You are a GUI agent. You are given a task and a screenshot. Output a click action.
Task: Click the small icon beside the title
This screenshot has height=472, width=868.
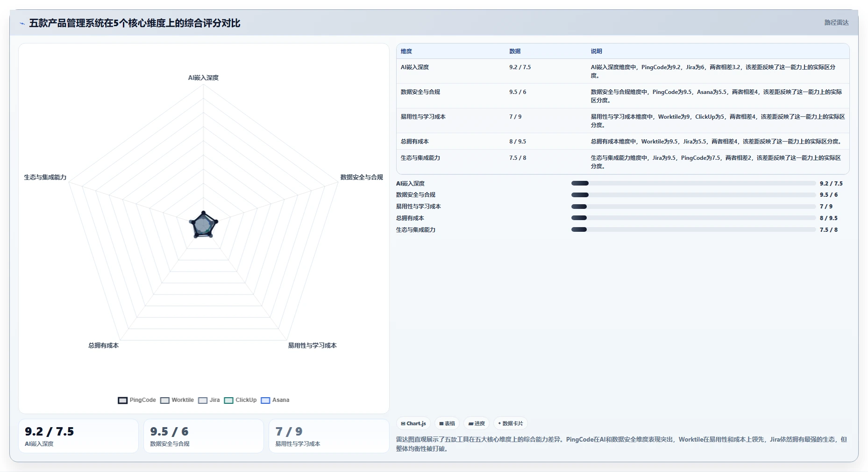(22, 23)
